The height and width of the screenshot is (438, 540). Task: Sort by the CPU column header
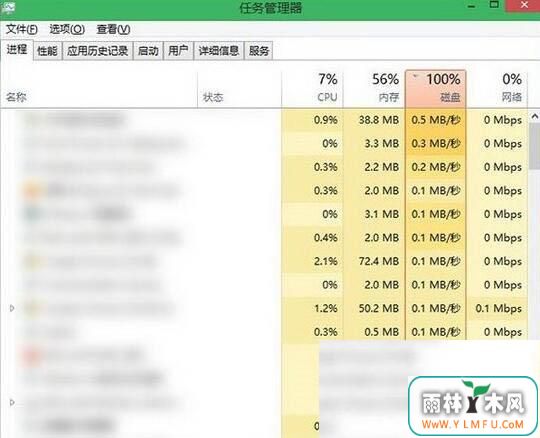click(312, 88)
